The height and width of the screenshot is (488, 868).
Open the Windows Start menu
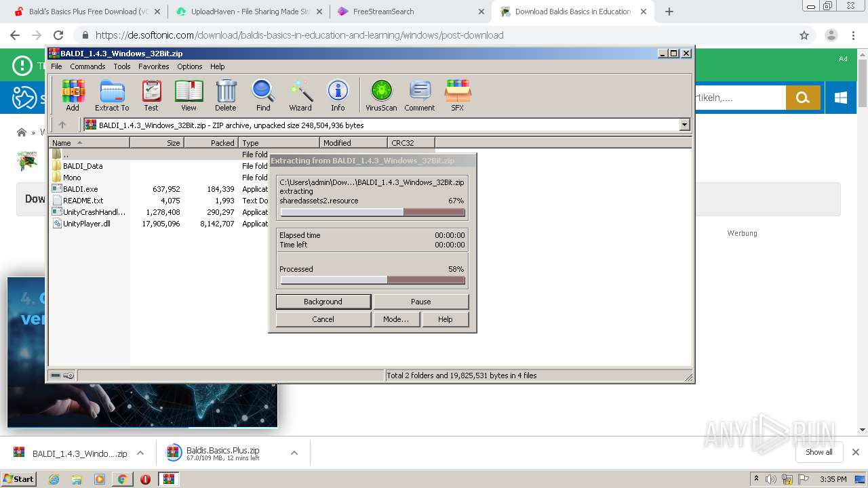click(18, 479)
